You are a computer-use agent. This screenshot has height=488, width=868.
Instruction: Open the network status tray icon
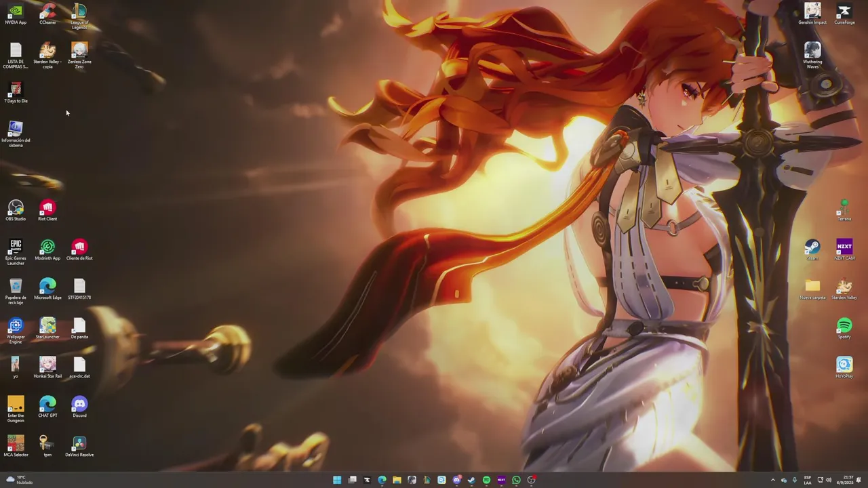click(x=820, y=480)
